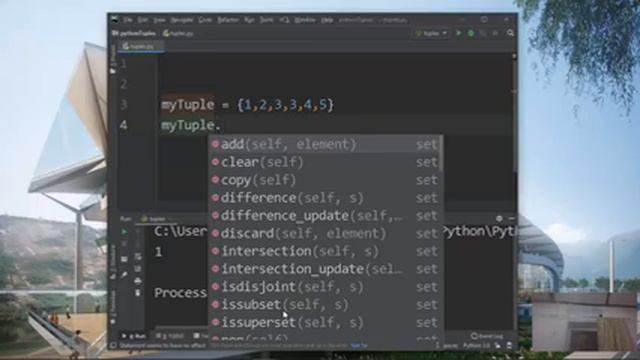Click the green Run button in top toolbar

[x=458, y=33]
